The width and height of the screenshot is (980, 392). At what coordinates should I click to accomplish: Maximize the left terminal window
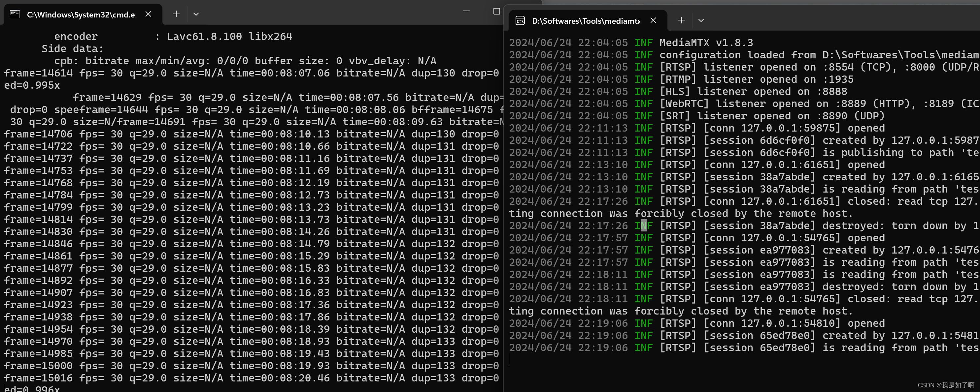click(496, 11)
